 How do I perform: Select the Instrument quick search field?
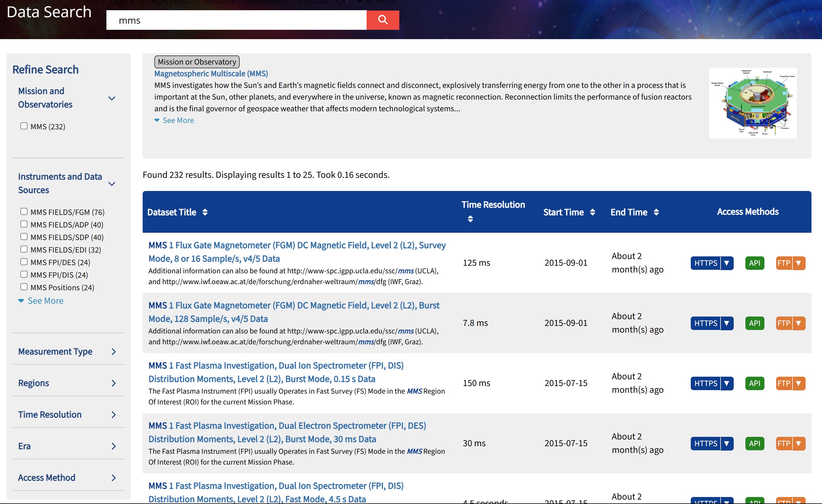tap(267, 2)
